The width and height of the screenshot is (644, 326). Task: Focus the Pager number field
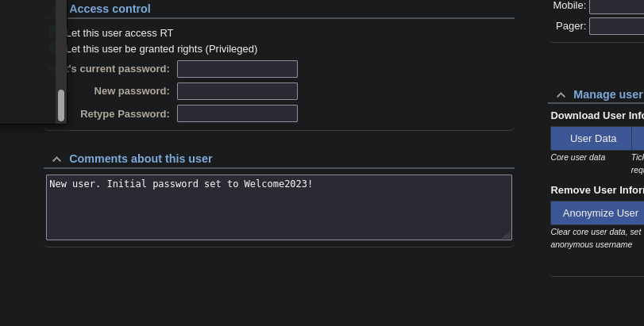[616, 26]
